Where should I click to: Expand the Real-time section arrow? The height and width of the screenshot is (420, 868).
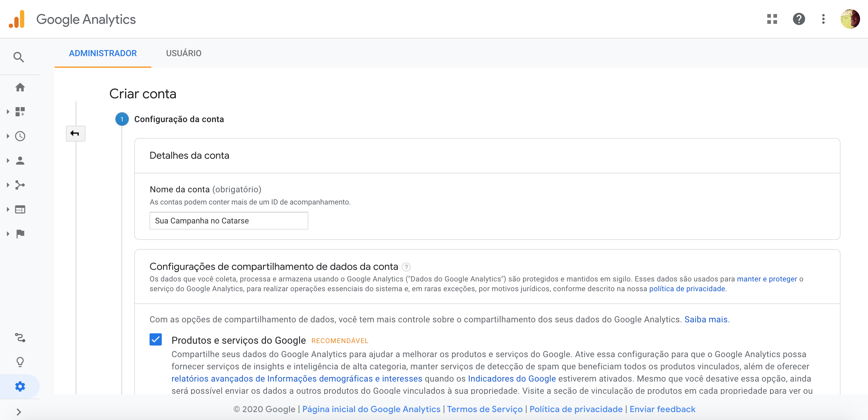[x=8, y=136]
